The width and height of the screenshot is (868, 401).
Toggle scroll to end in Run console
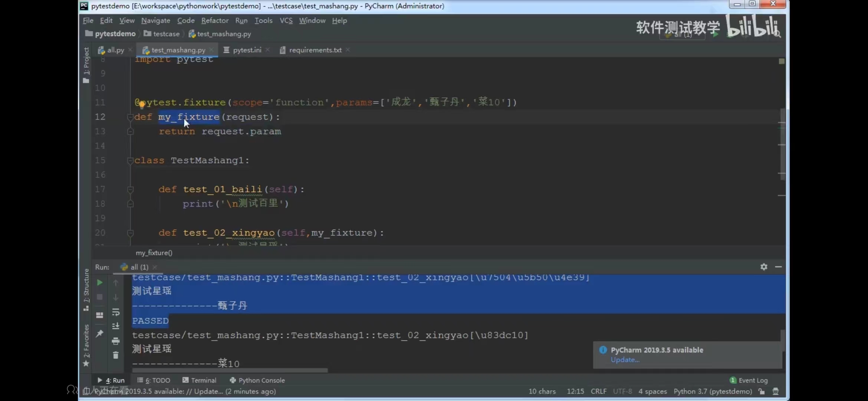coord(116,326)
